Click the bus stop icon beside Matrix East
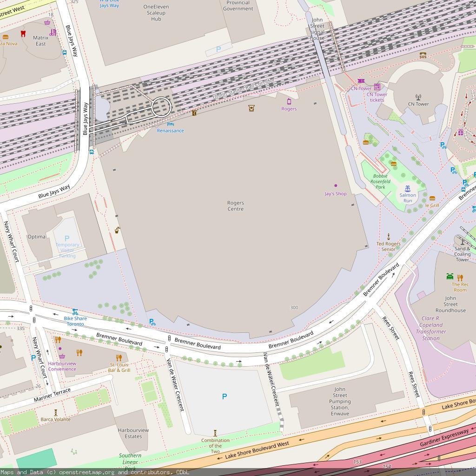 (64, 52)
